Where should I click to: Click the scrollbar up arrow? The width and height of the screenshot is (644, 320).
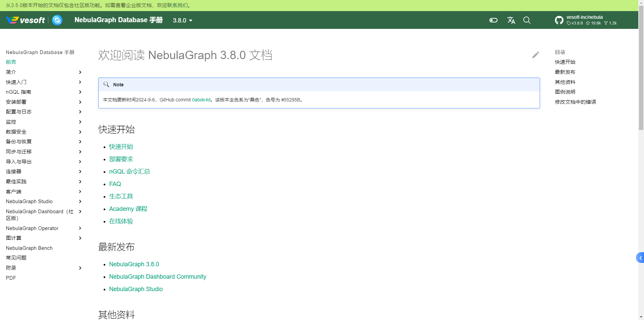point(641,2)
